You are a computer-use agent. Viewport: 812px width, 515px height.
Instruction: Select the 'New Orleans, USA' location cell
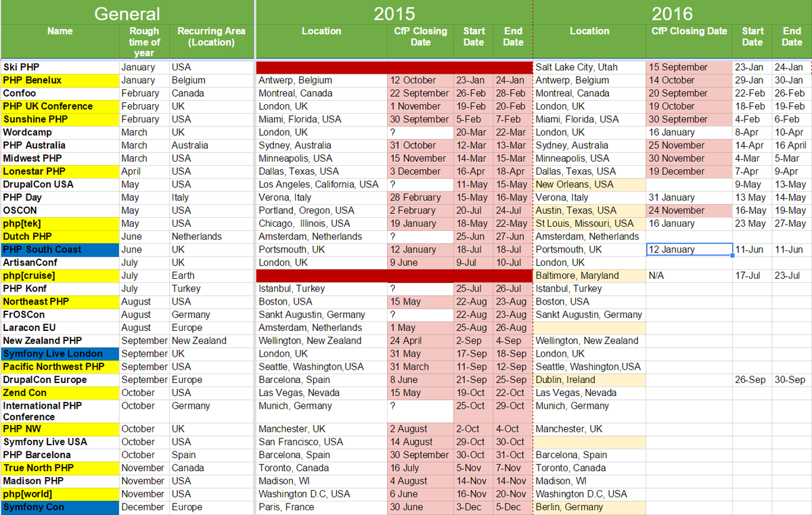589,184
